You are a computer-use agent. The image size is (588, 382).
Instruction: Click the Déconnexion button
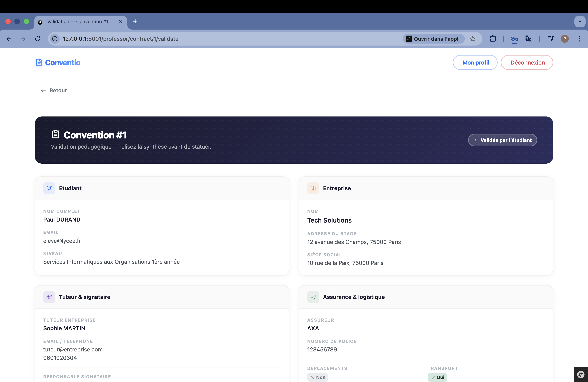527,63
